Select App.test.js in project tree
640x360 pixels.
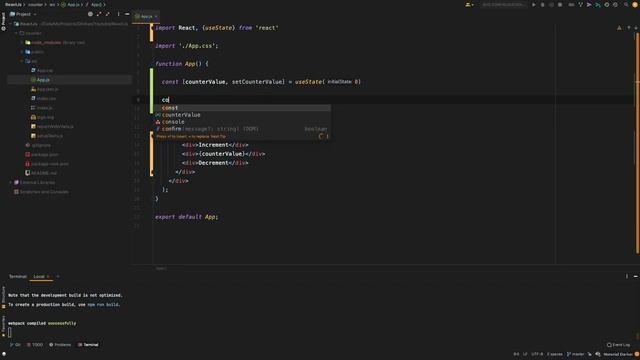tap(45, 89)
